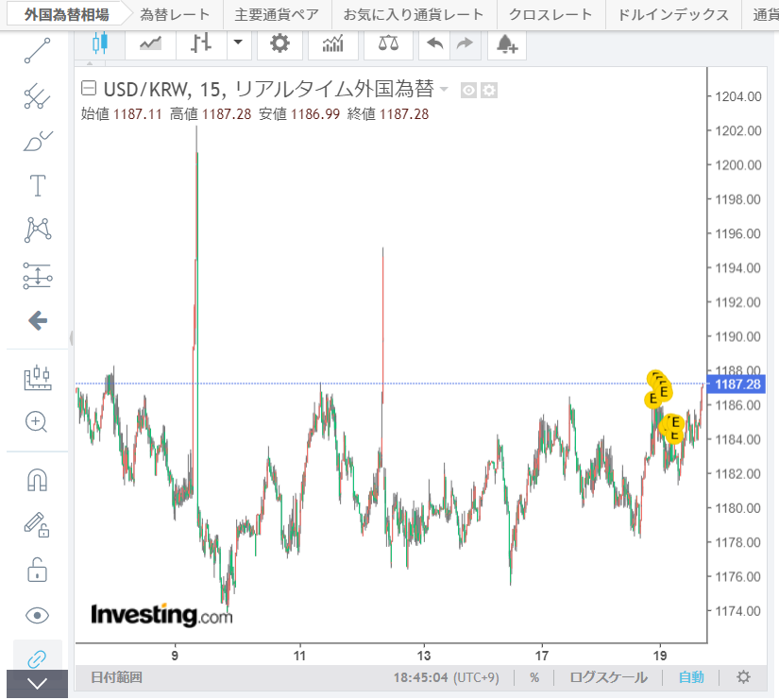Switch to the 為替レート tab
Viewport: 779px width, 700px height.
click(174, 14)
